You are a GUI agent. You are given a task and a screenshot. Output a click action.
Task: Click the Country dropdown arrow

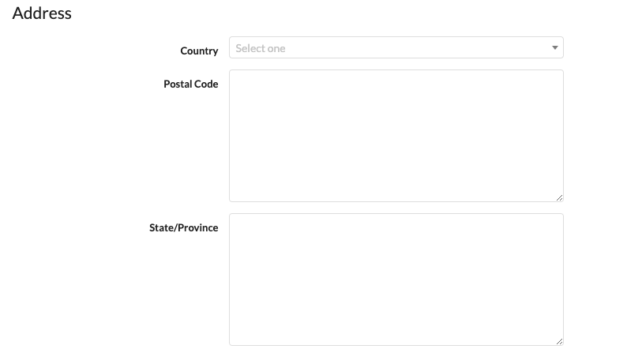554,48
